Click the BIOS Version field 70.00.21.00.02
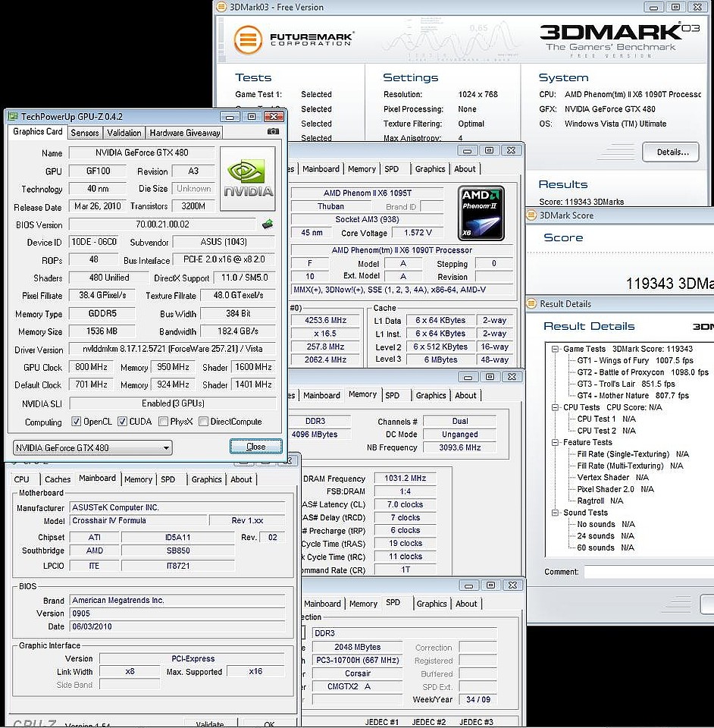 point(162,224)
